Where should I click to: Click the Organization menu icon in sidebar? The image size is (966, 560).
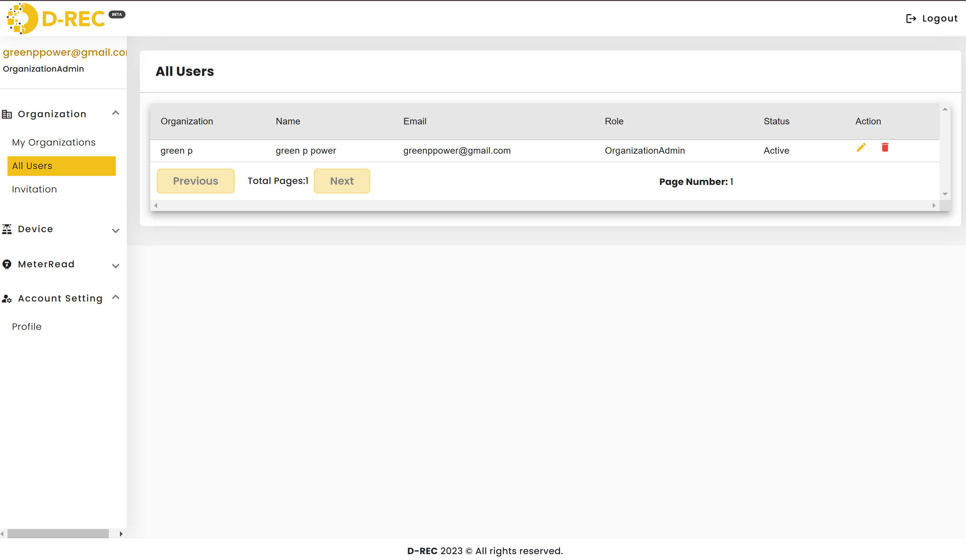9,113
